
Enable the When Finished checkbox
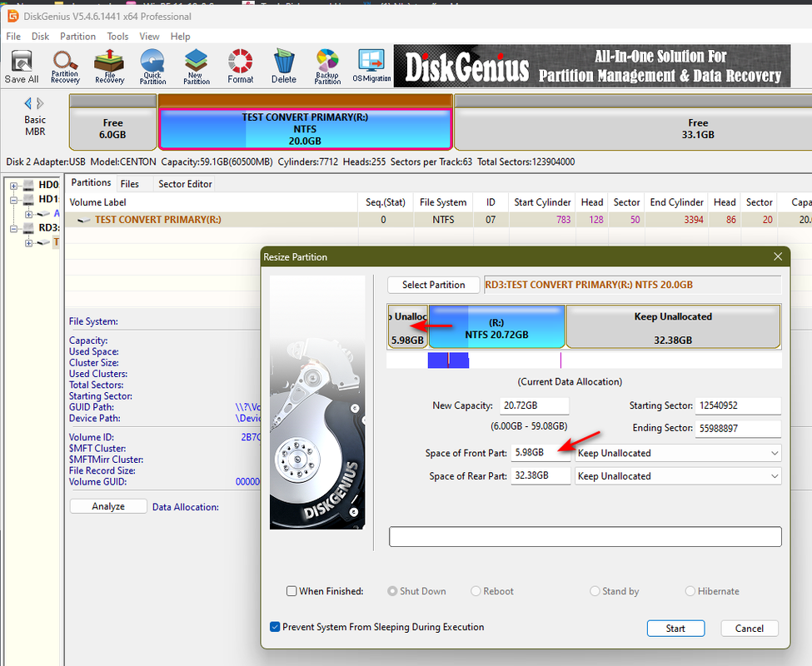pos(291,591)
